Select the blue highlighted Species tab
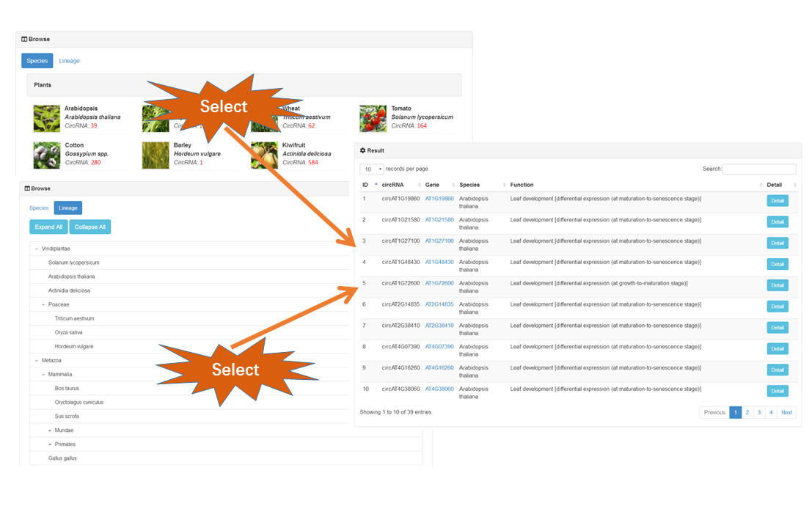The width and height of the screenshot is (812, 528). 37,61
